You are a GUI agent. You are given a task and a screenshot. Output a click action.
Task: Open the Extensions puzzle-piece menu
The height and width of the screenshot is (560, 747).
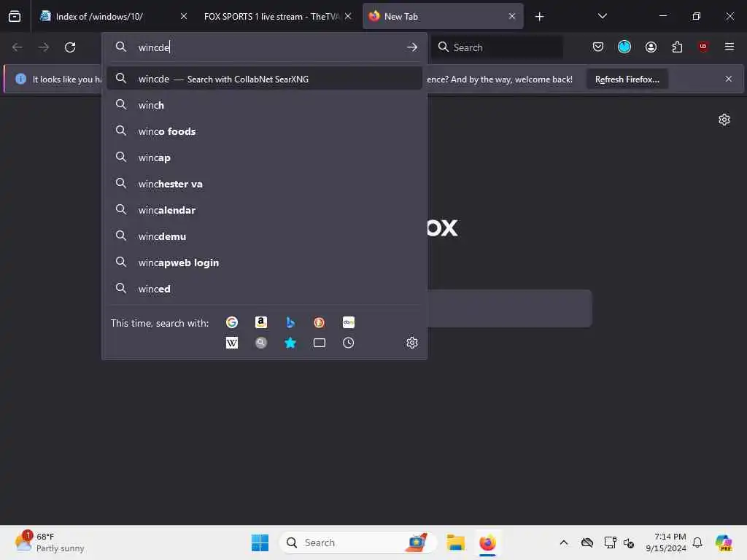pyautogui.click(x=677, y=47)
